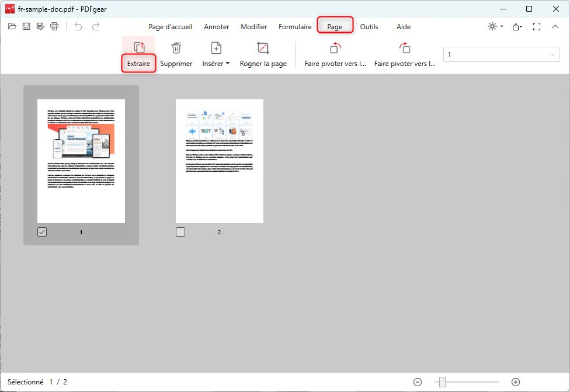
Task: Open the Share export icon
Action: (x=516, y=26)
